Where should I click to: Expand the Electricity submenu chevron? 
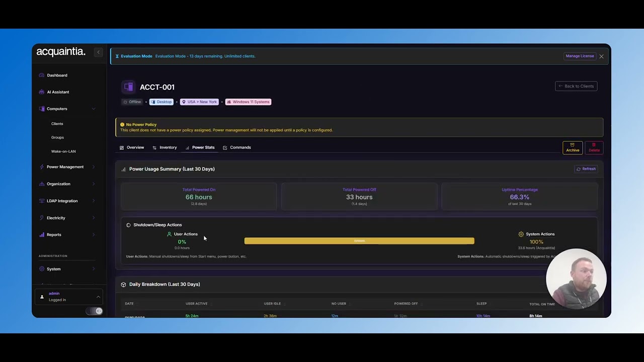click(x=94, y=218)
